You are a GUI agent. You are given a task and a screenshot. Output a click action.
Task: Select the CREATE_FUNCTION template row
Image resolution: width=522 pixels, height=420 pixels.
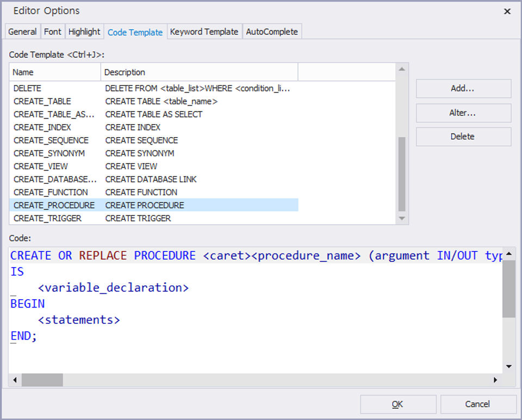tap(154, 192)
